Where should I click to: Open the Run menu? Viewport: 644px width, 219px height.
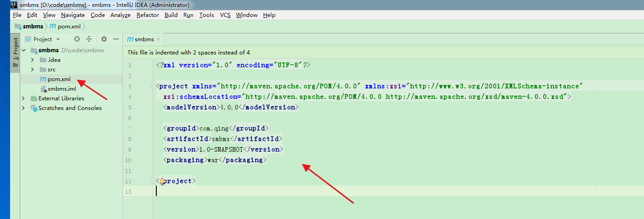188,15
